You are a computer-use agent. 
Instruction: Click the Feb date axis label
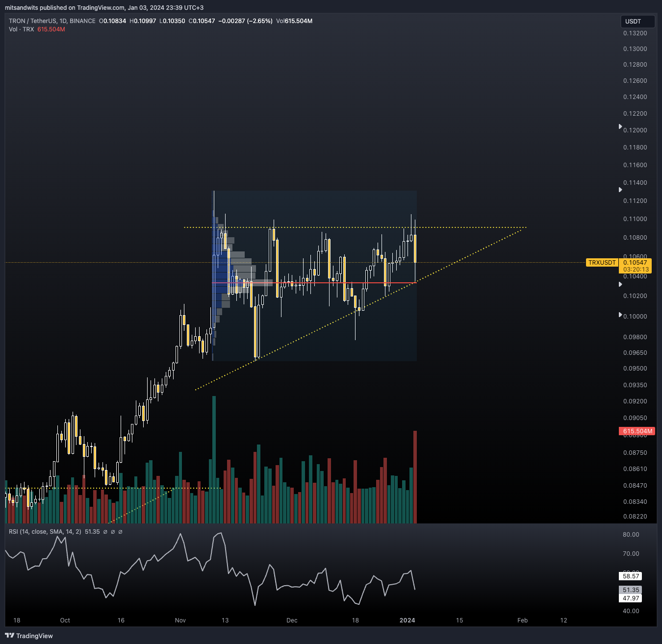(x=523, y=620)
